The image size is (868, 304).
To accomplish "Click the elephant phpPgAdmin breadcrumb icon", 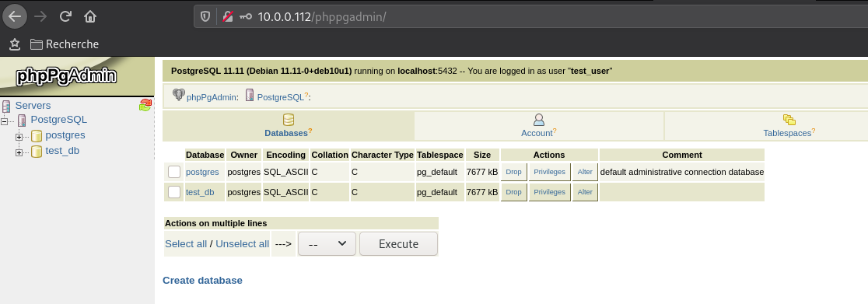I will 178,95.
